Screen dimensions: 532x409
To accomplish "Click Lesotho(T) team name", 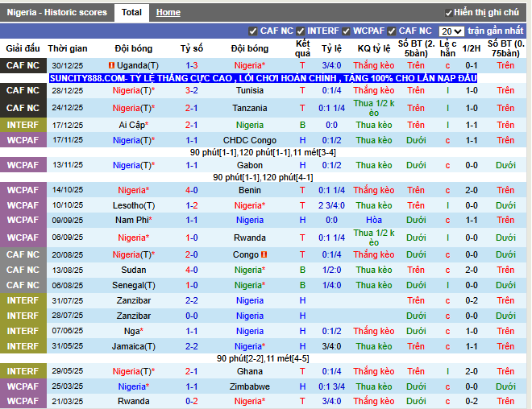I will point(134,205).
